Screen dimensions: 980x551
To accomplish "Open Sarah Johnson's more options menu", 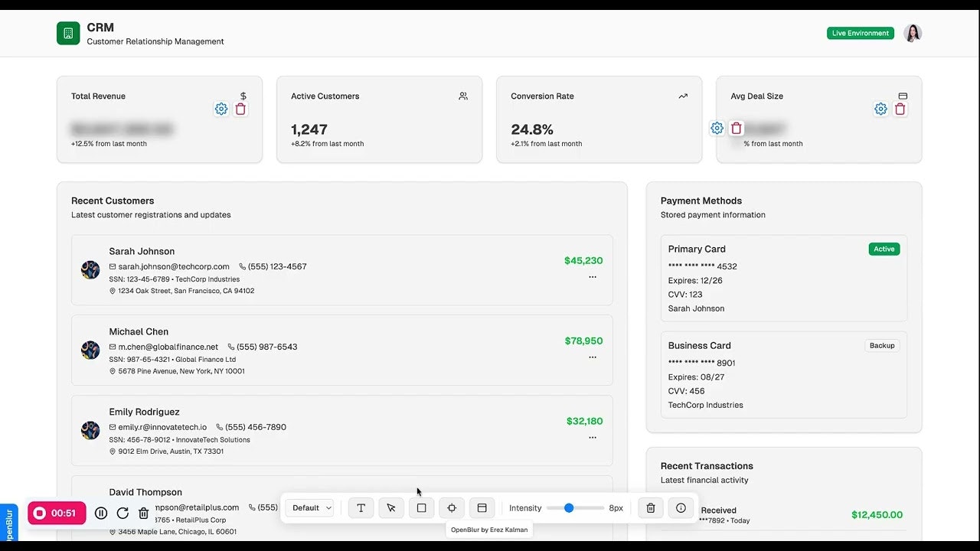I will pyautogui.click(x=593, y=277).
